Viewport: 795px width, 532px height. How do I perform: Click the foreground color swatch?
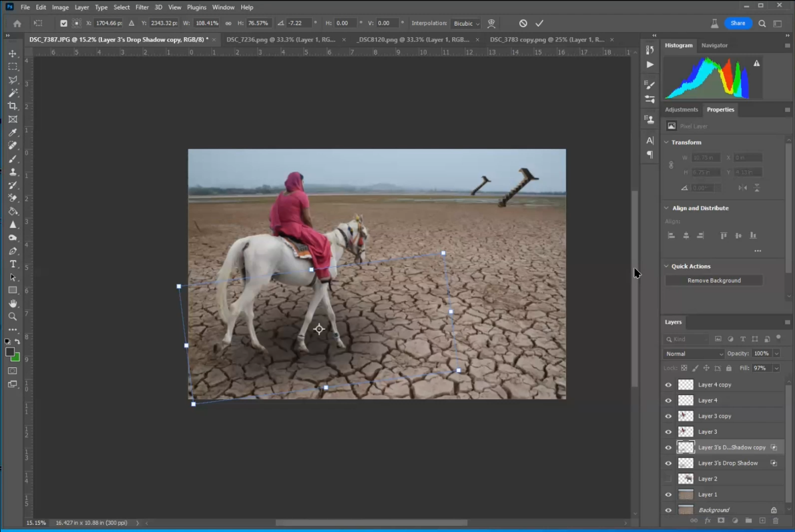click(x=10, y=352)
